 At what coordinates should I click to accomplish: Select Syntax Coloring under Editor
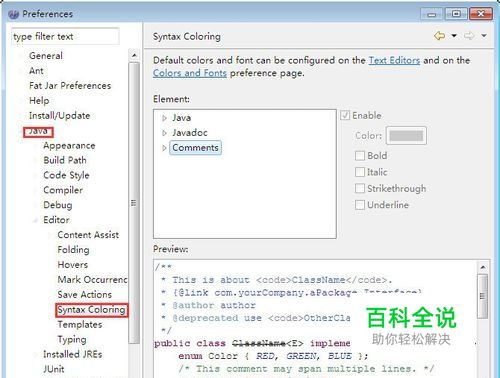[91, 310]
